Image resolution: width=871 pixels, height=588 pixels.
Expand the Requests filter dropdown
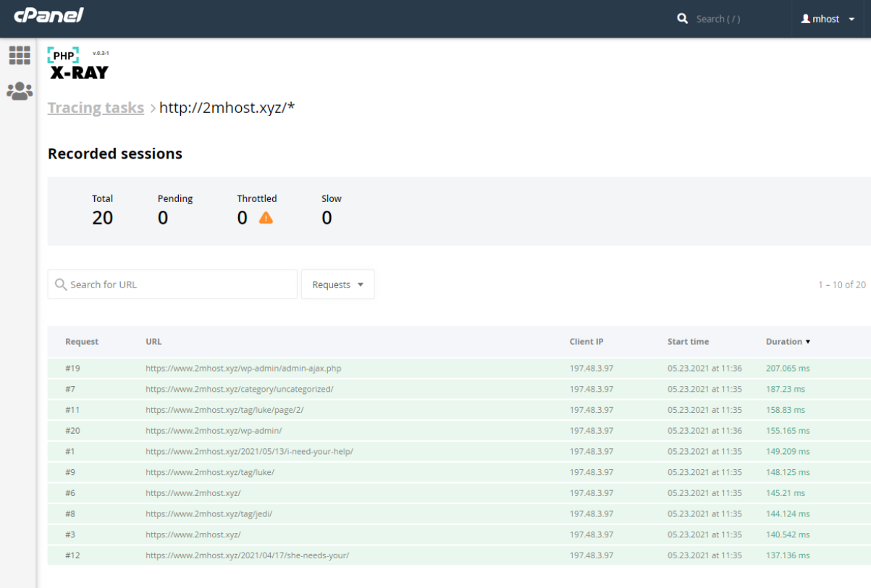(337, 285)
